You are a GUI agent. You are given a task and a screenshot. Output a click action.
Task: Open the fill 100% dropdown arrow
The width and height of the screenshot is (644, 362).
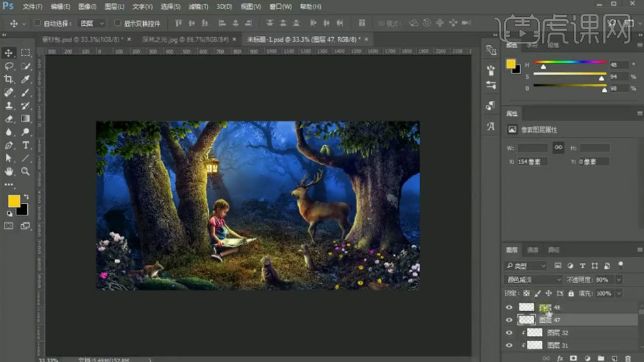(619, 294)
